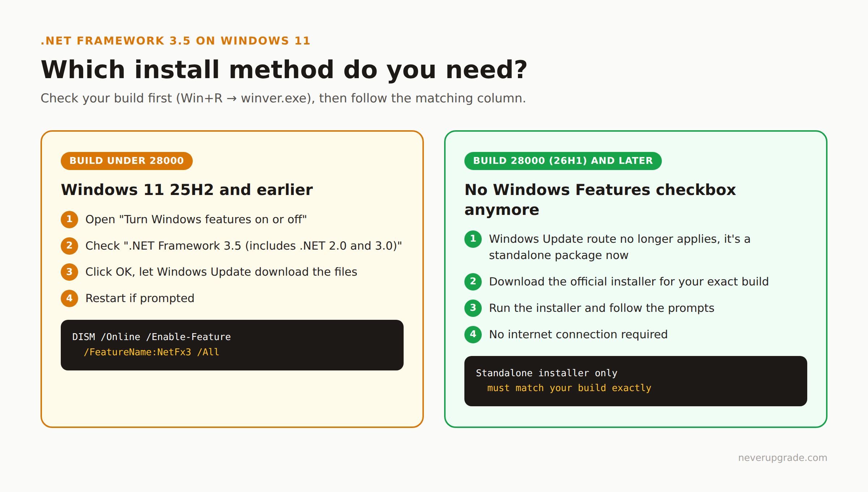Click the "Which install method do you need?" title

(x=284, y=69)
